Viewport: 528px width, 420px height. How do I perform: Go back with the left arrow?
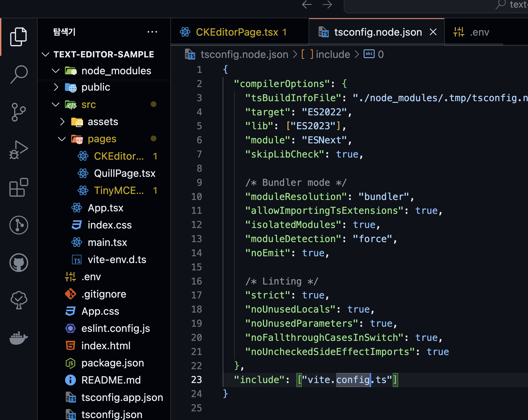(x=307, y=5)
